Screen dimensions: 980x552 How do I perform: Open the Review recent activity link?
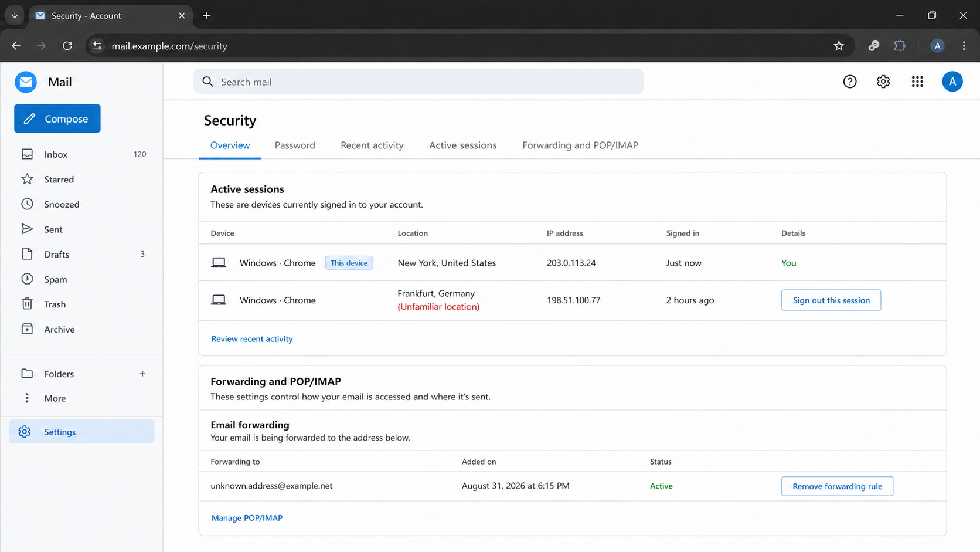point(252,339)
